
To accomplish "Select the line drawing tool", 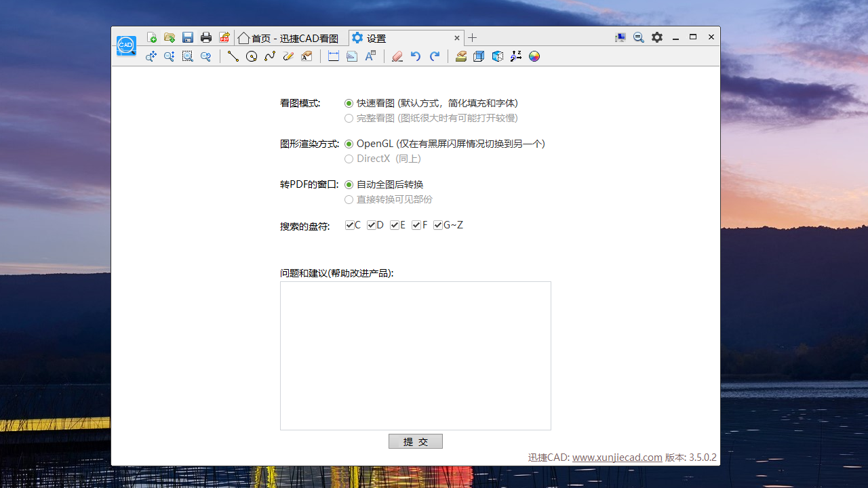I will click(233, 56).
